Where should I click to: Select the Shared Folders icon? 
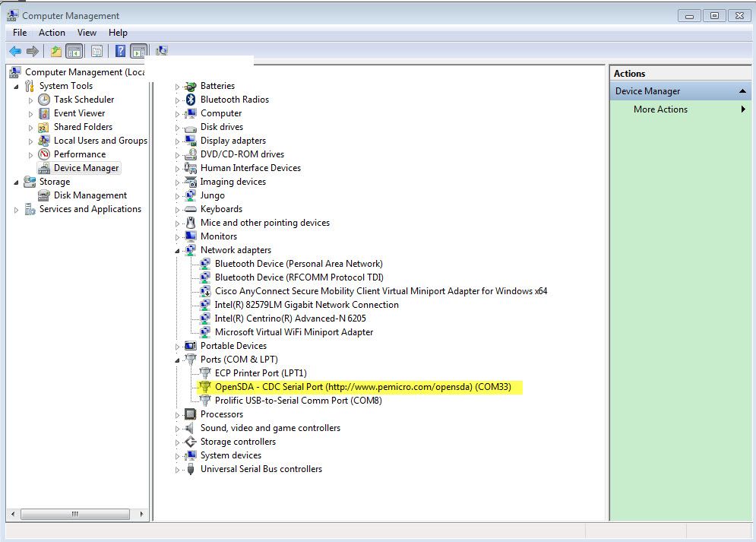44,127
